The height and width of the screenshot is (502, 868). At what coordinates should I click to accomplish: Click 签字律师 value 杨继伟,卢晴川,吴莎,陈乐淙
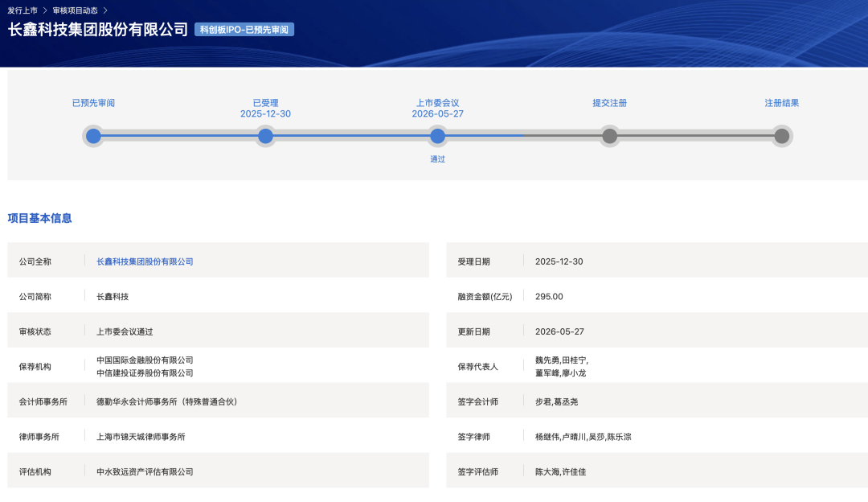(583, 437)
